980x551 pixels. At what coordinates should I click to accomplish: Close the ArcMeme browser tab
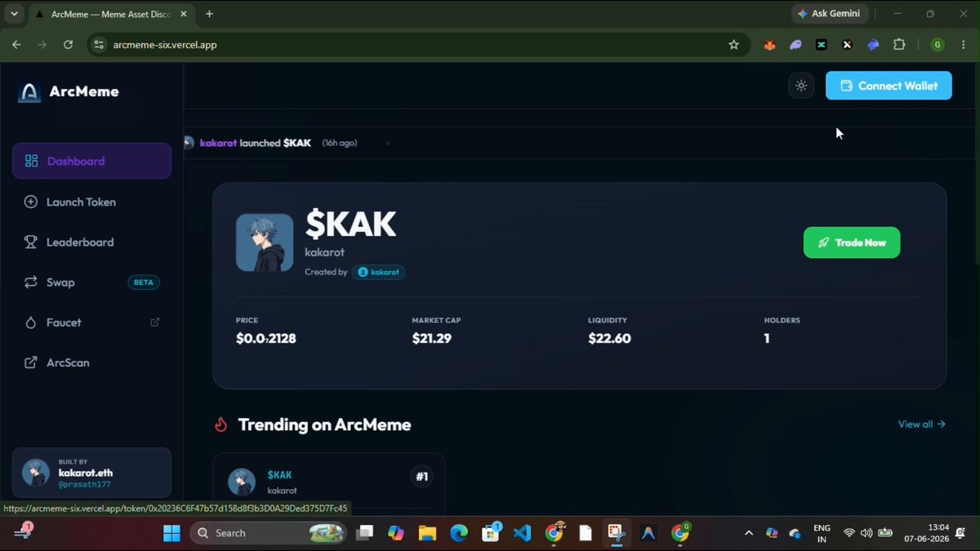click(183, 14)
